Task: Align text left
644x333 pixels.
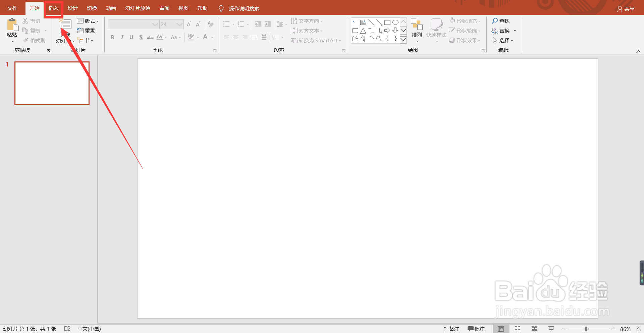Action: pyautogui.click(x=226, y=37)
